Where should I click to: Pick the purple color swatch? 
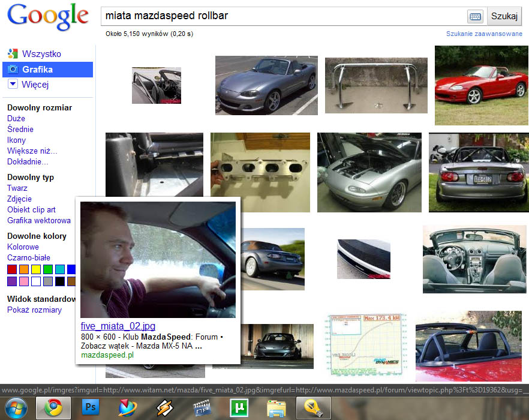[x=12, y=281]
